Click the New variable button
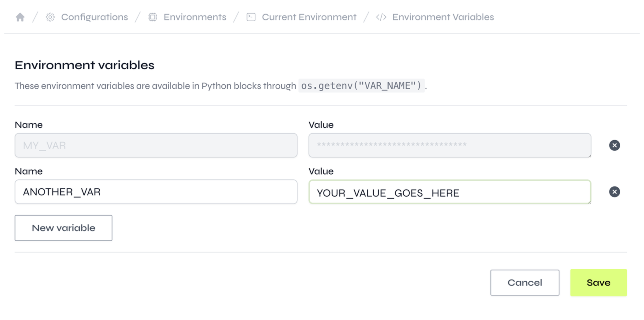 tap(63, 228)
